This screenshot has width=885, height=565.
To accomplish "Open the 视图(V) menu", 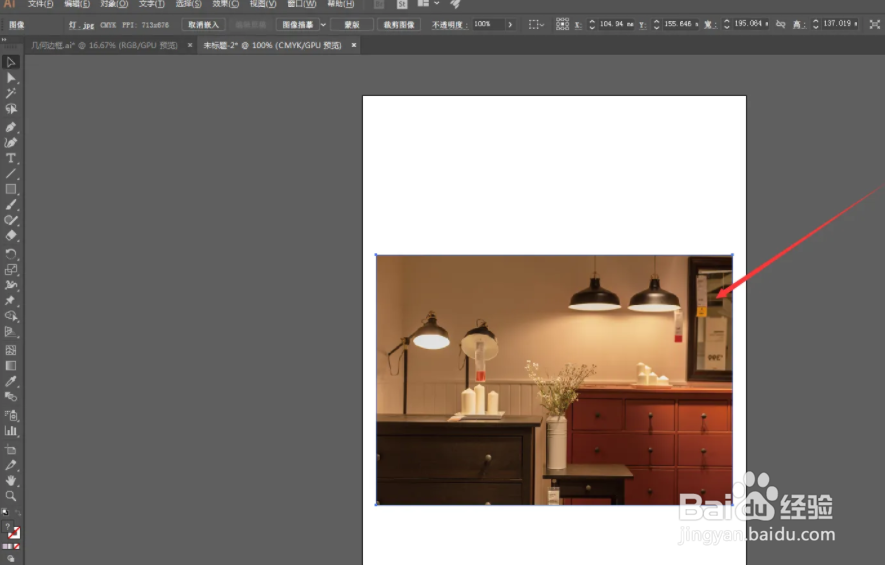I will (263, 4).
